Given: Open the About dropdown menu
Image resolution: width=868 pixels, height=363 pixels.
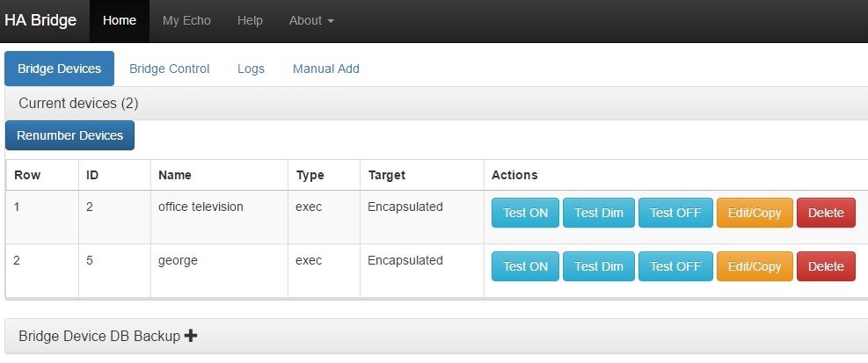Looking at the screenshot, I should [x=311, y=20].
